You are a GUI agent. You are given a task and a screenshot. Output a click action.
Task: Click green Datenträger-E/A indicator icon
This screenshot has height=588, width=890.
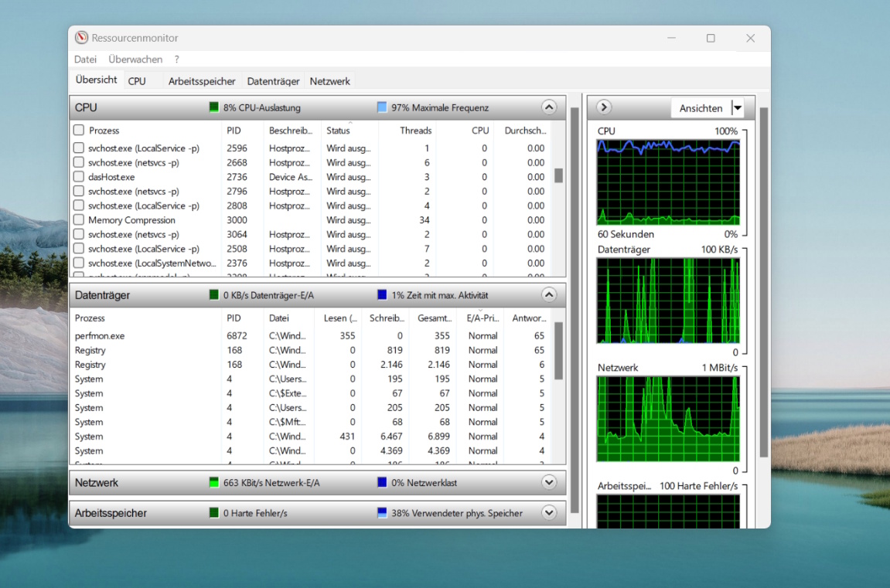point(214,295)
